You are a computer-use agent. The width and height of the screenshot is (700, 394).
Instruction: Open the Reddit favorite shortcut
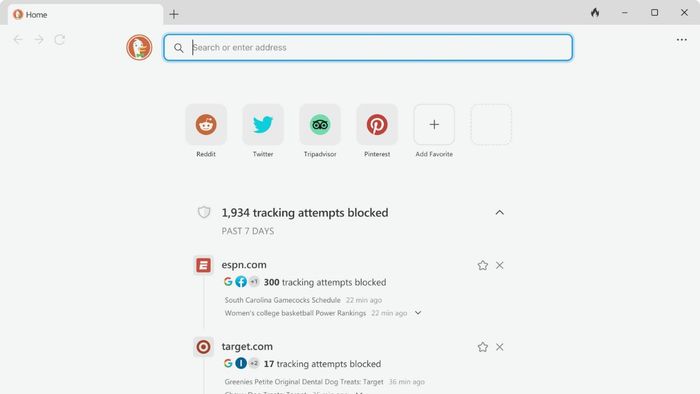206,124
